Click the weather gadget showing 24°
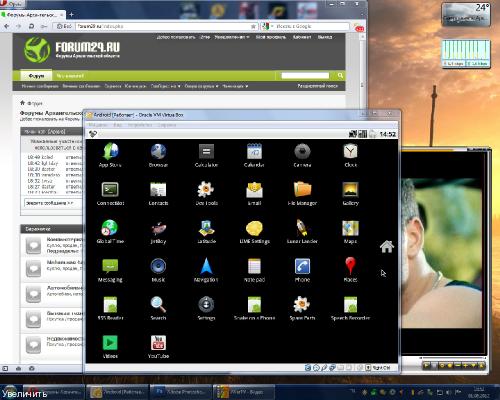Screen dimensions: 500x400 click(x=466, y=15)
